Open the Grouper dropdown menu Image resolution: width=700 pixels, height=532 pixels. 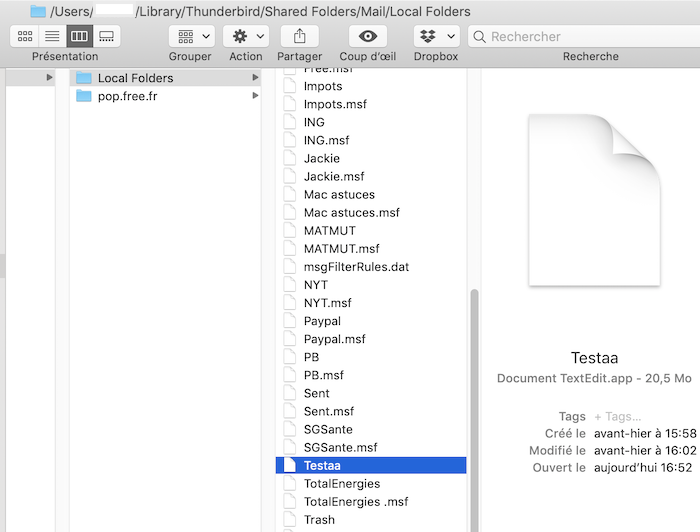point(190,36)
